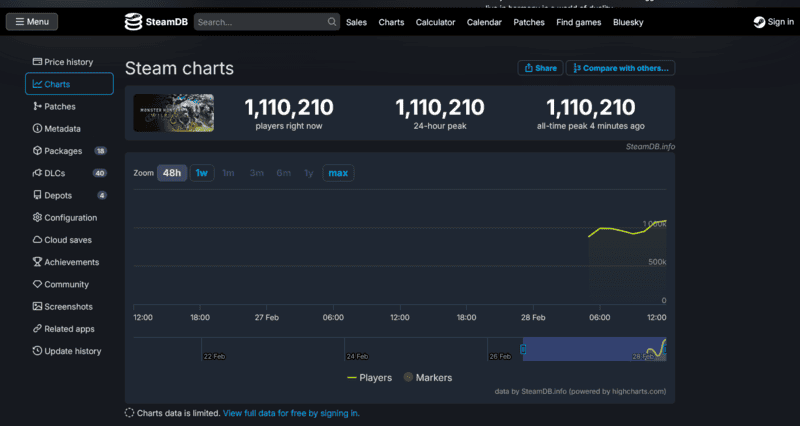Open the Patches top nav item
Viewport: 800px width, 426px height.
tap(529, 22)
